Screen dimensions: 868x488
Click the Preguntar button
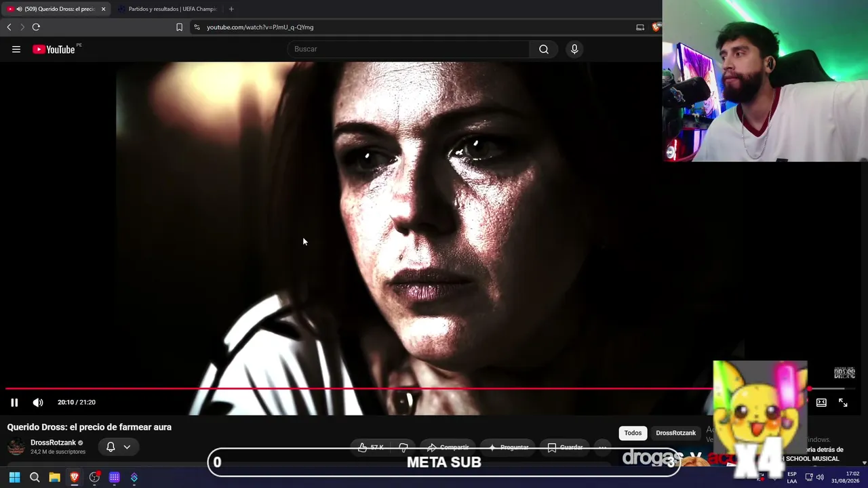tap(508, 447)
